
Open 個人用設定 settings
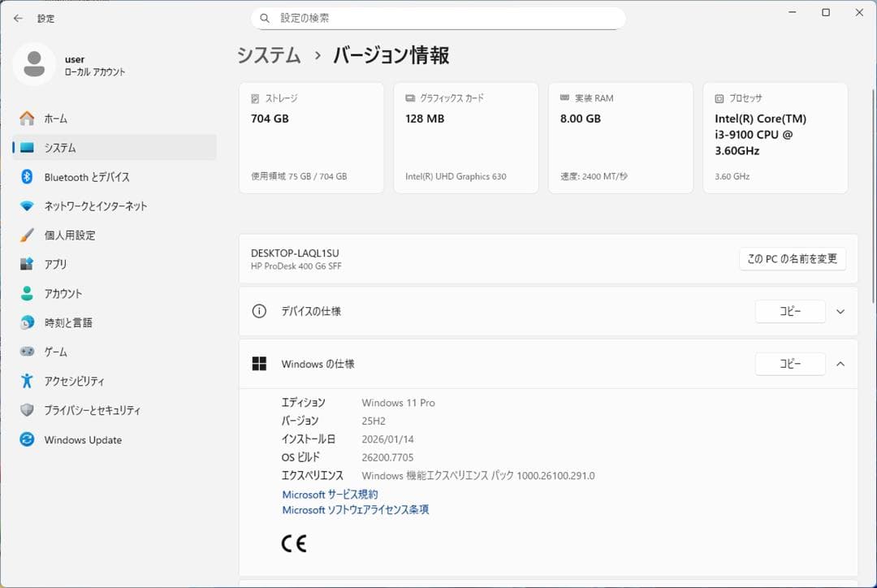pyautogui.click(x=85, y=236)
